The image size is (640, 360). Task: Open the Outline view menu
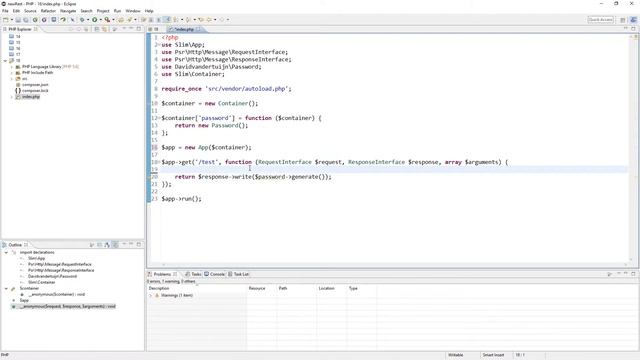(124, 244)
